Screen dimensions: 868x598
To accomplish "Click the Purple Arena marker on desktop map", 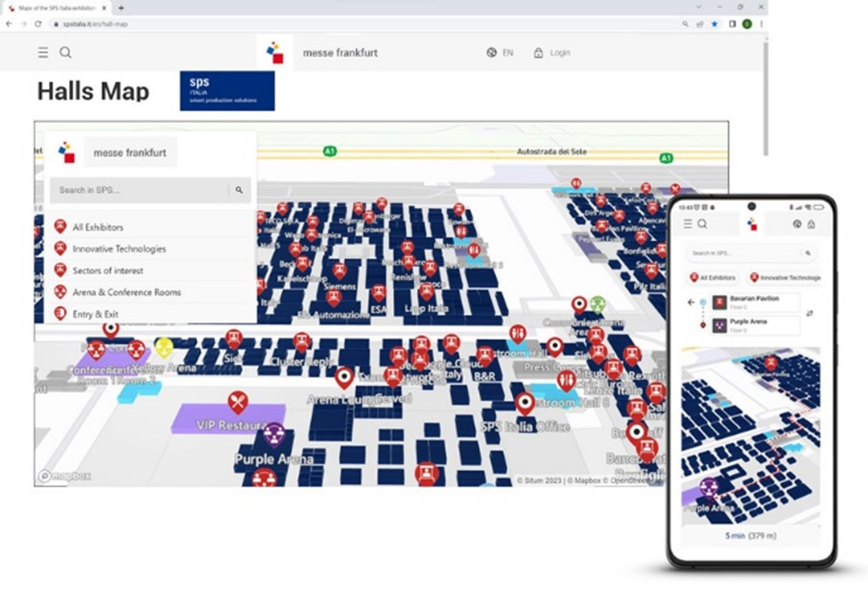I will 275,435.
